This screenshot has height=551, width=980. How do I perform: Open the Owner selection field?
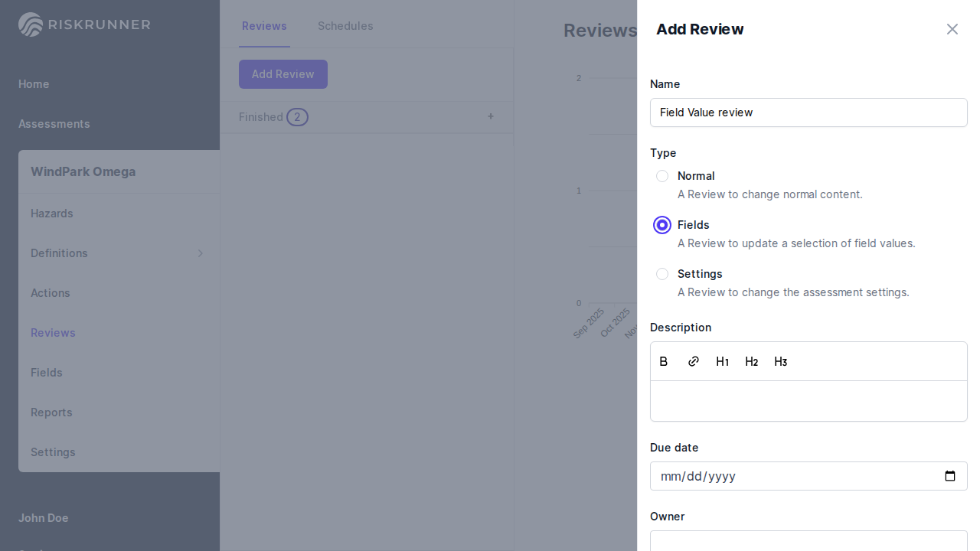(x=808, y=541)
